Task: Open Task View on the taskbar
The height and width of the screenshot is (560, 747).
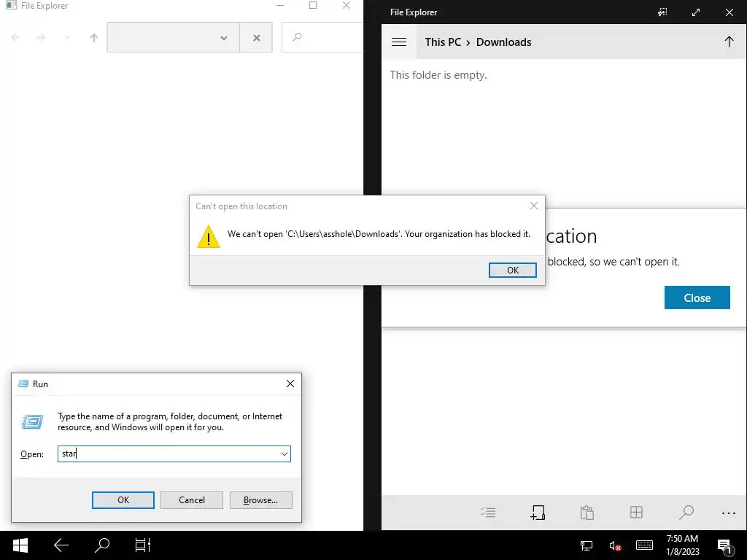Action: [x=142, y=545]
